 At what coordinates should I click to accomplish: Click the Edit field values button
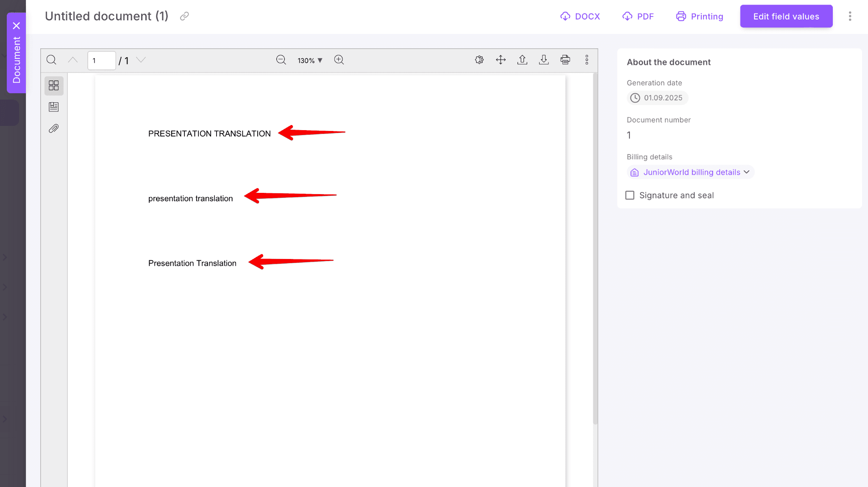[x=786, y=16]
